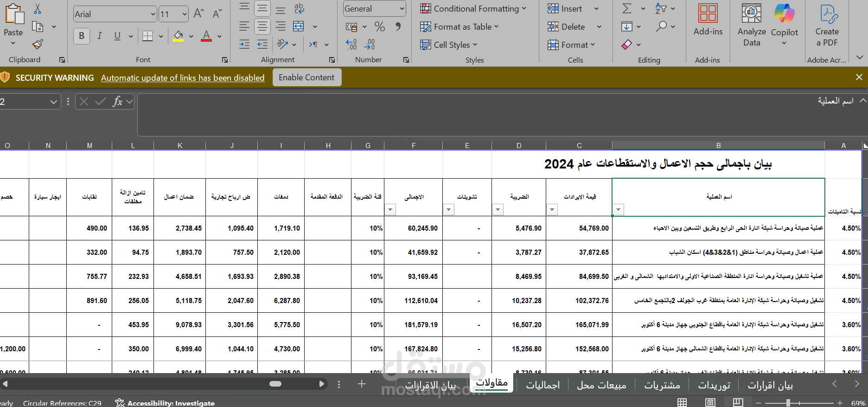Click Accessibility: Investigate status
Screen dimensions: 868x407
coord(165,403)
